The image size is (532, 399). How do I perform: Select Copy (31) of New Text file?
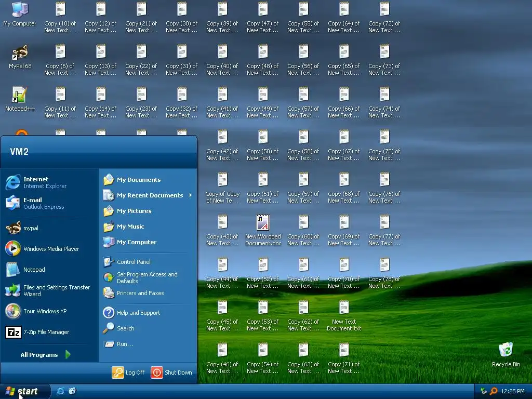point(181,60)
